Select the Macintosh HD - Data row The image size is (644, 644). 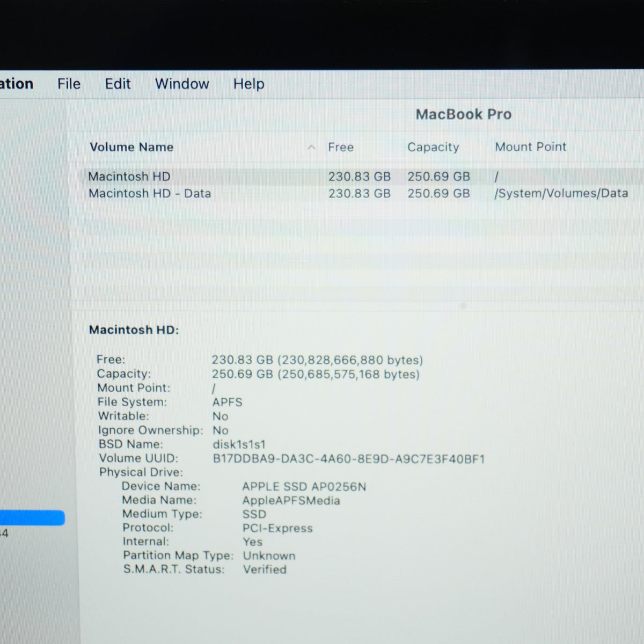361,193
